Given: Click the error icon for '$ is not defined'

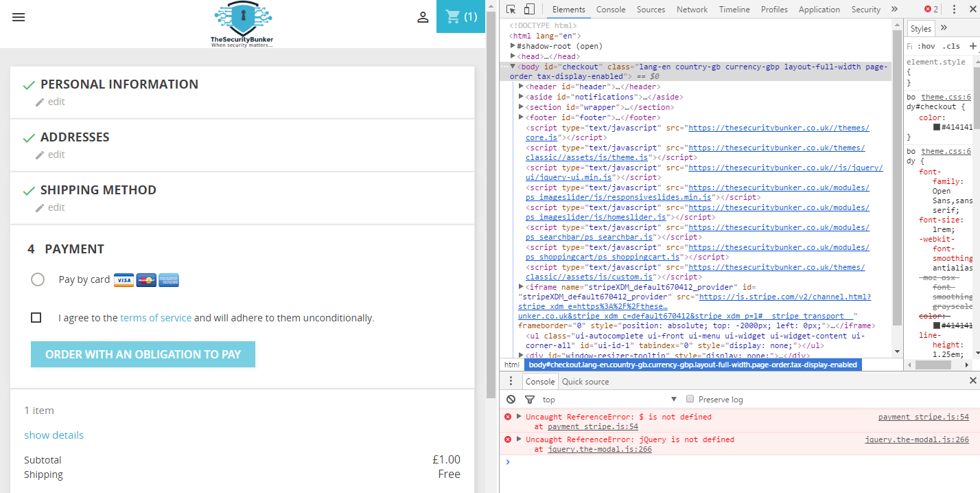Looking at the screenshot, I should pos(508,417).
